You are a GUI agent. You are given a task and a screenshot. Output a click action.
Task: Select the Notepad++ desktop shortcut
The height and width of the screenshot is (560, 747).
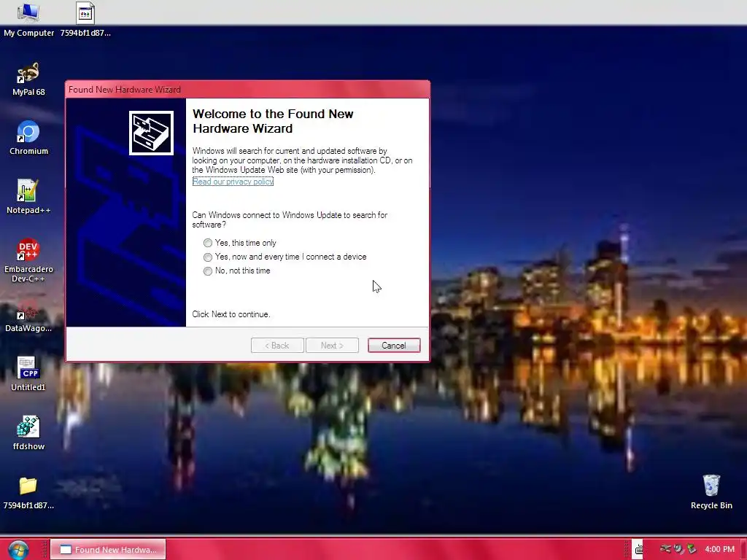[x=28, y=197]
